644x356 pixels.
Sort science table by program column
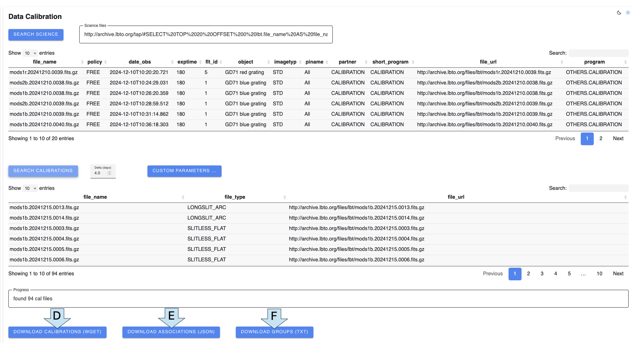point(594,62)
